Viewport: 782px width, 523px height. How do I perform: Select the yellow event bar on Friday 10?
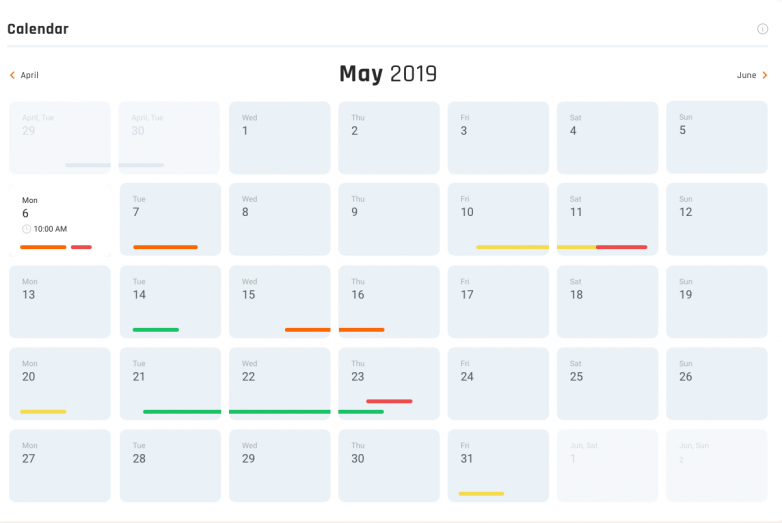coord(512,247)
